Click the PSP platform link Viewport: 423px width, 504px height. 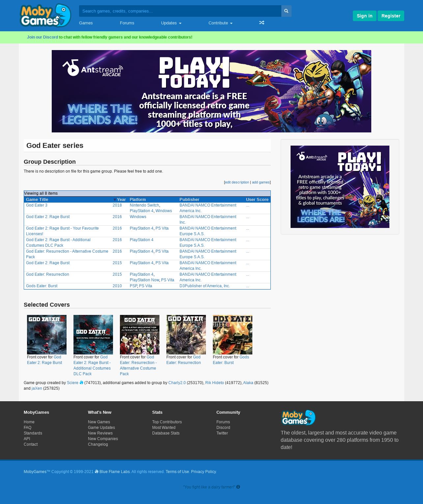coord(133,286)
